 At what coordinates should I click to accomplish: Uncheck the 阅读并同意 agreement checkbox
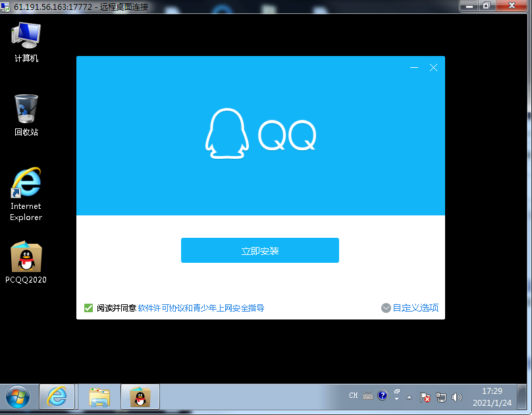click(x=88, y=308)
